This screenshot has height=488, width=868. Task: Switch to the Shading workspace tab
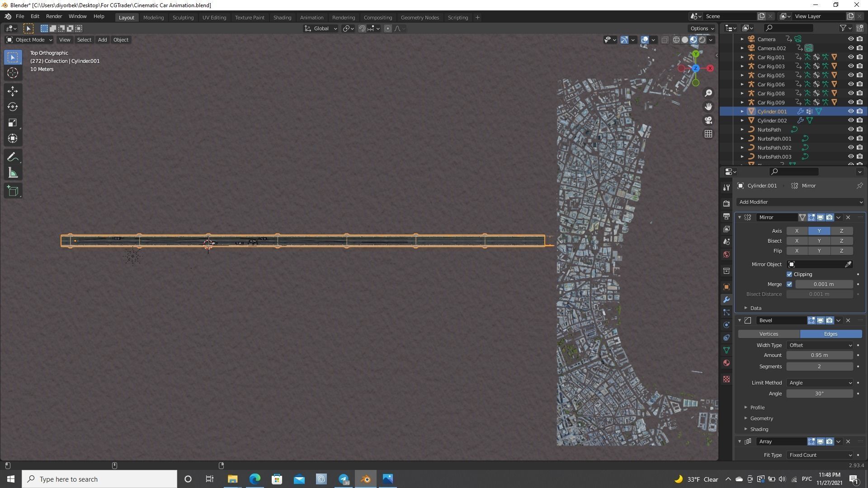tap(282, 17)
